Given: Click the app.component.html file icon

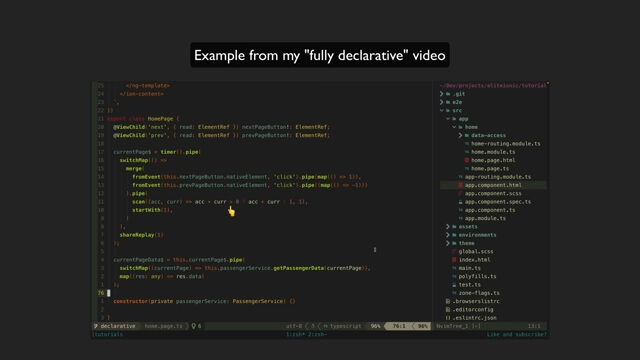Looking at the screenshot, I should [x=460, y=185].
